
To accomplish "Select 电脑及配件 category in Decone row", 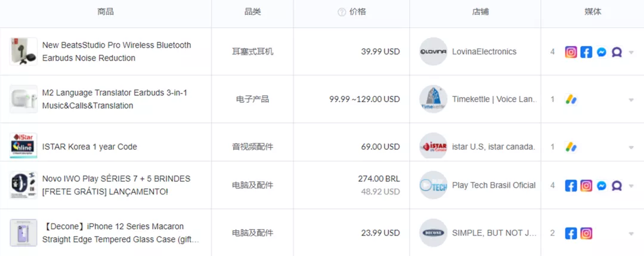I will [253, 233].
